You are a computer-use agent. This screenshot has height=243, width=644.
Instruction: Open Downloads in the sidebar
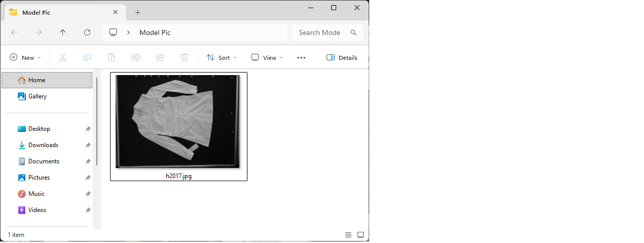43,145
